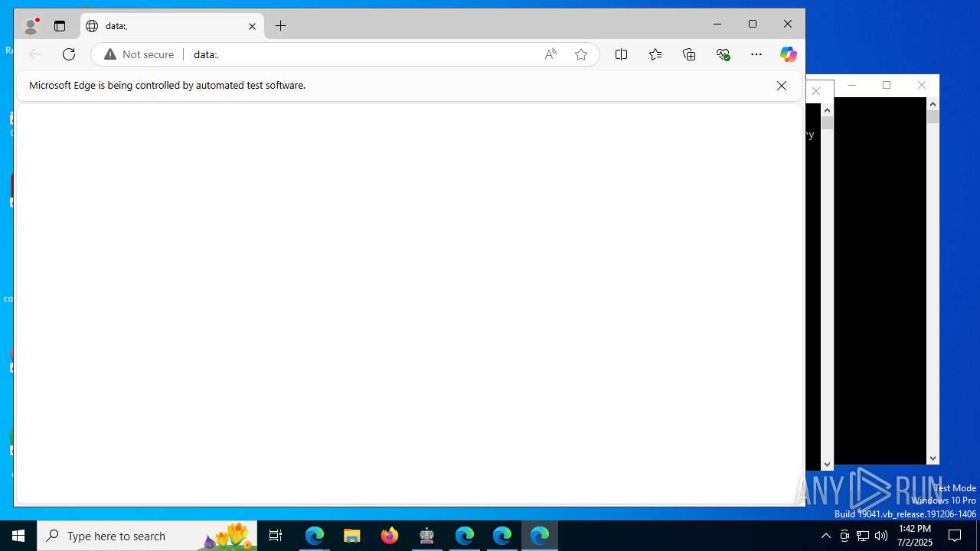Minimize the console window behind Edge
The width and height of the screenshot is (980, 551).
tap(852, 85)
